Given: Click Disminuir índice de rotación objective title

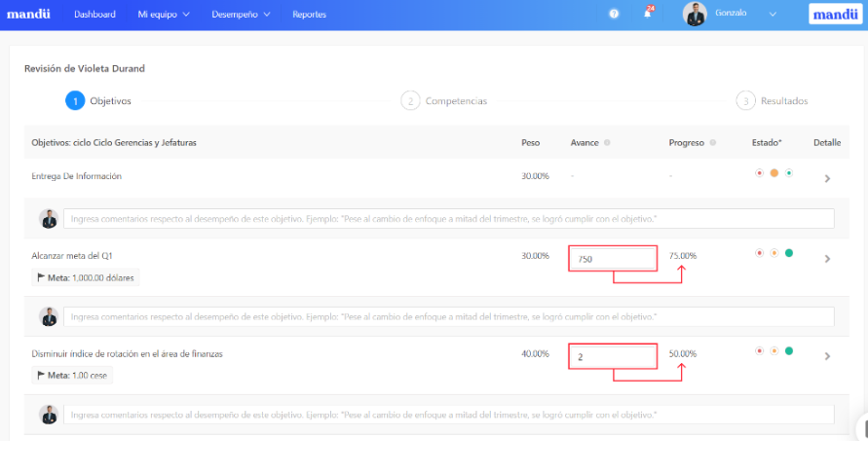Looking at the screenshot, I should pos(127,354).
